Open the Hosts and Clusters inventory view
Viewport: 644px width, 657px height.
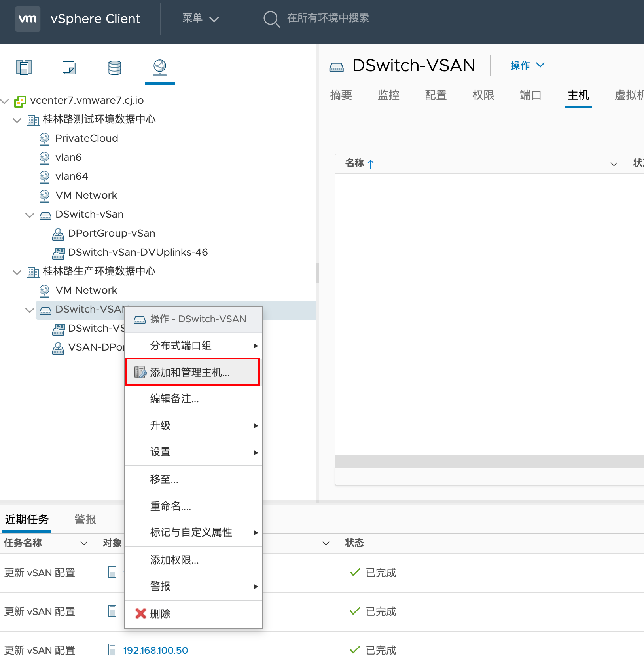click(x=24, y=67)
